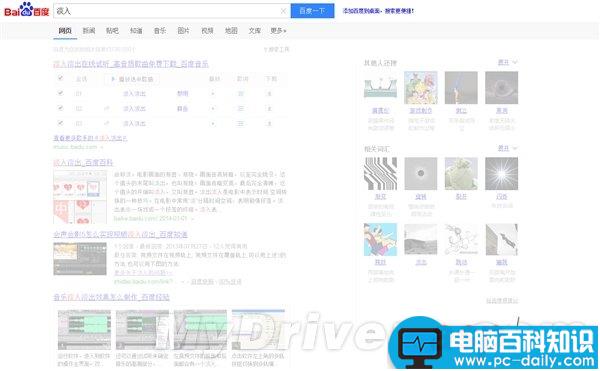Viewport: 600px width, 371px height.
Task: Uncheck the third song row checkbox
Action: click(60, 123)
